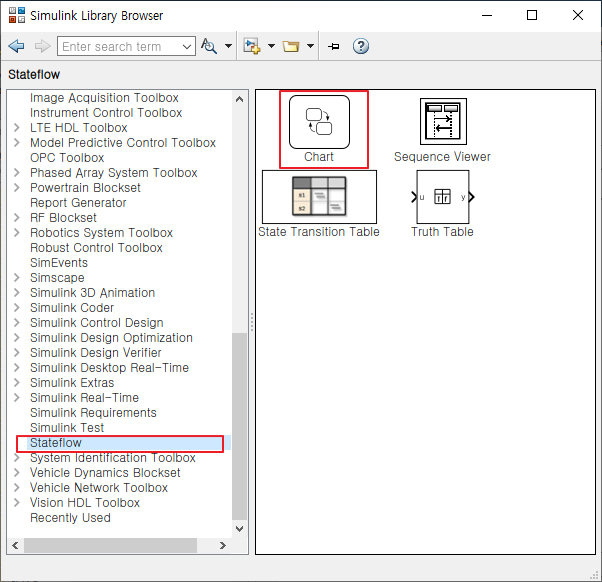Expand Simulink Design Verifier node
Viewport: 602px width, 582px height.
point(17,352)
